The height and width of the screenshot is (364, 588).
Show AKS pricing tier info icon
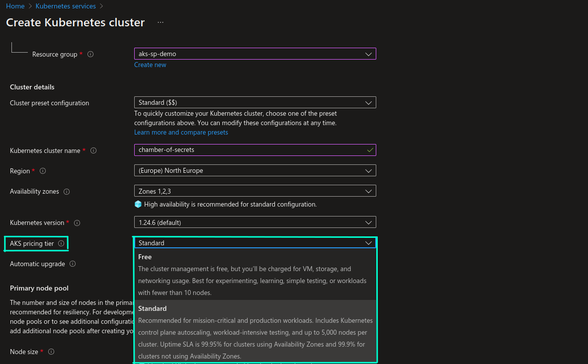(x=61, y=243)
